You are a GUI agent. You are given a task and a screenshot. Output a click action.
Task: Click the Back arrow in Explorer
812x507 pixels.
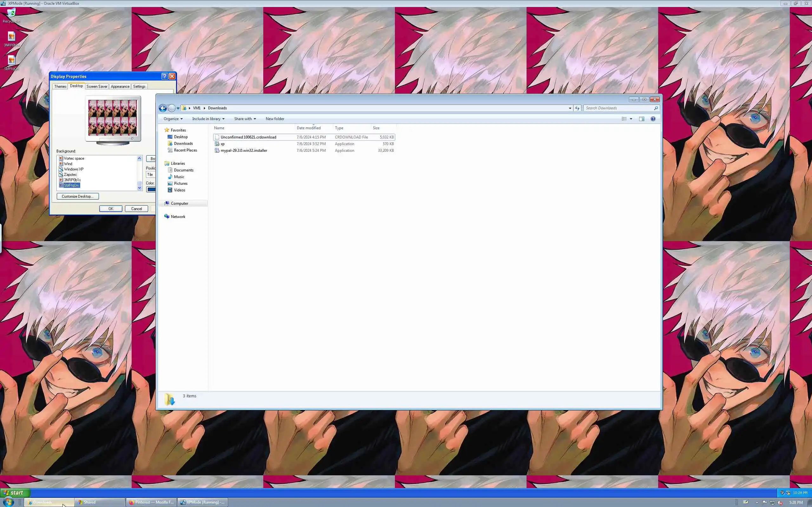point(163,108)
